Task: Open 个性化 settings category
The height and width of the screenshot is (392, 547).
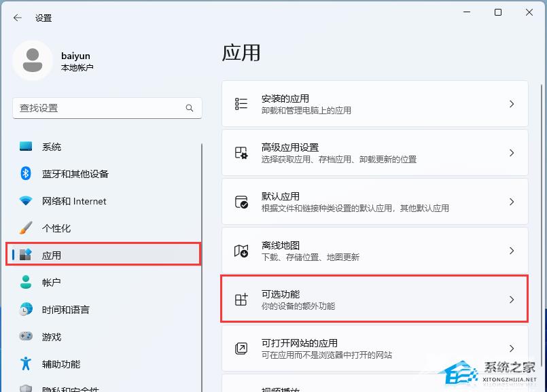Action: click(x=103, y=228)
